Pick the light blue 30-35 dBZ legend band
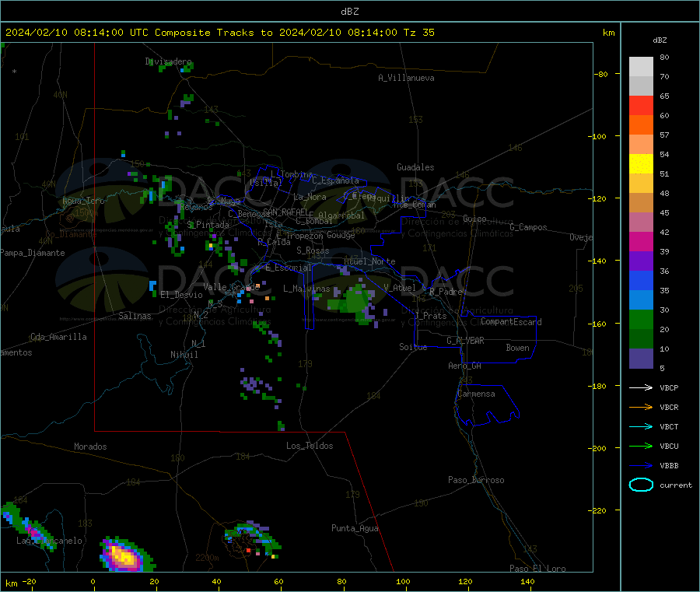 pos(641,300)
